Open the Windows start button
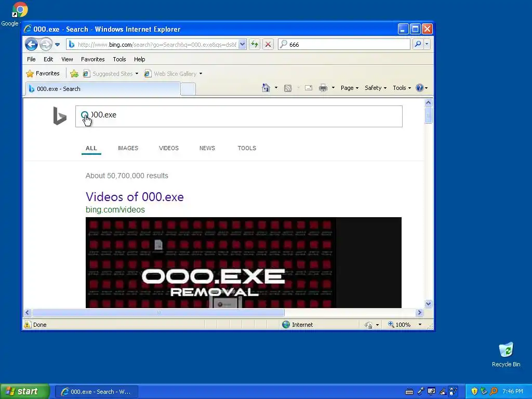The width and height of the screenshot is (532, 399). (24, 391)
